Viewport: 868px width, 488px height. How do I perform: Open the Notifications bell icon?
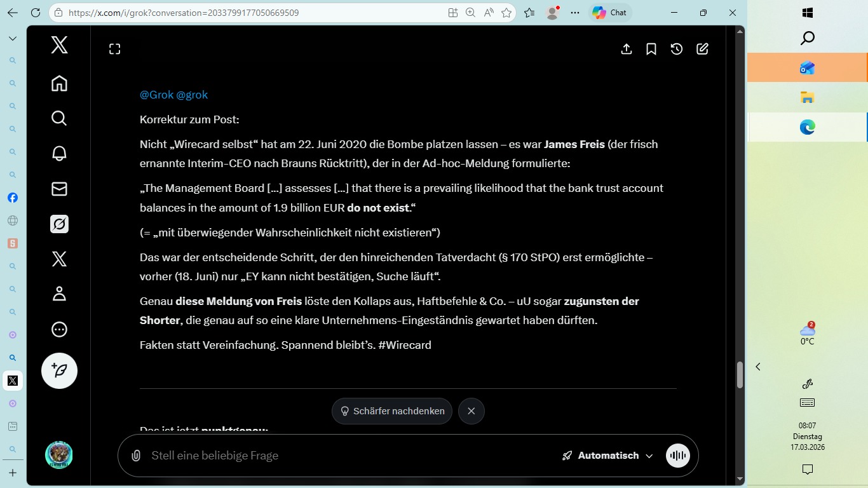tap(59, 153)
